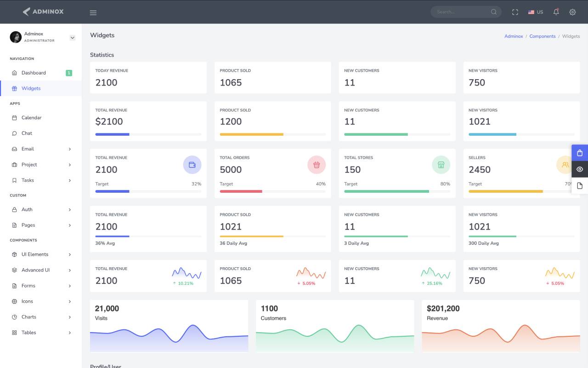Screen dimensions: 588x368
Task: Expand the Pages submenu chevron
Action: point(70,225)
